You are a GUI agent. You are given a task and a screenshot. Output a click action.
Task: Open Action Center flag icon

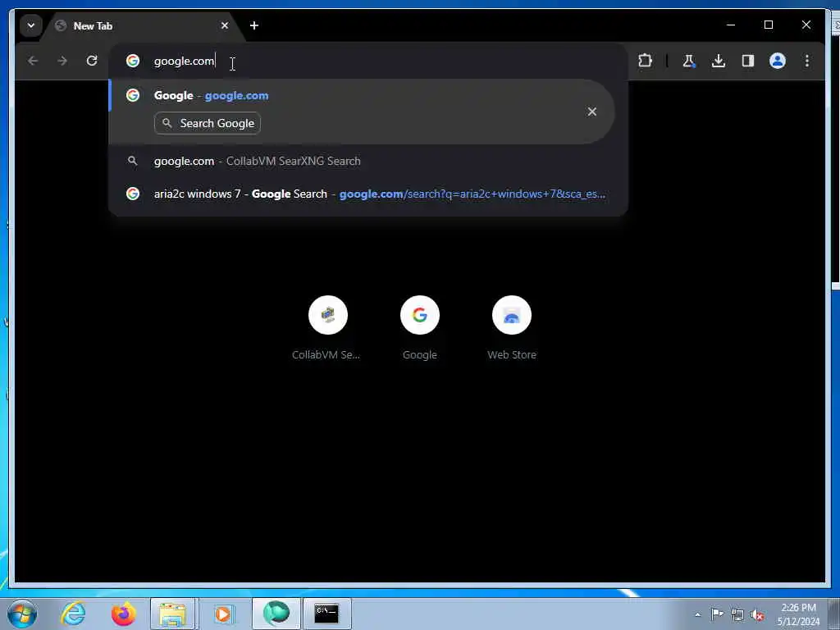click(x=717, y=614)
